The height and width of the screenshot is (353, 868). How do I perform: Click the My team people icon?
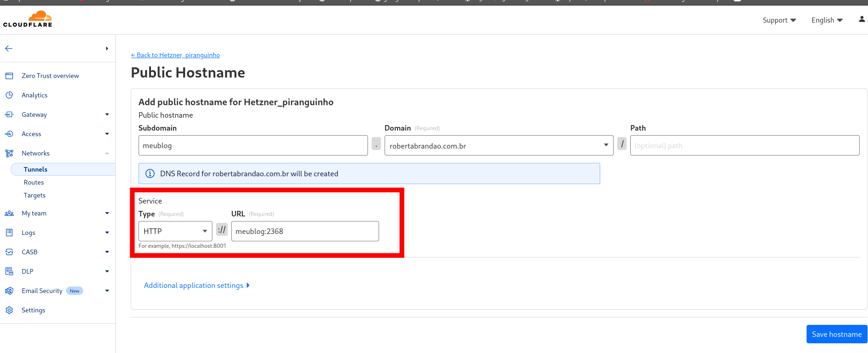(x=9, y=213)
